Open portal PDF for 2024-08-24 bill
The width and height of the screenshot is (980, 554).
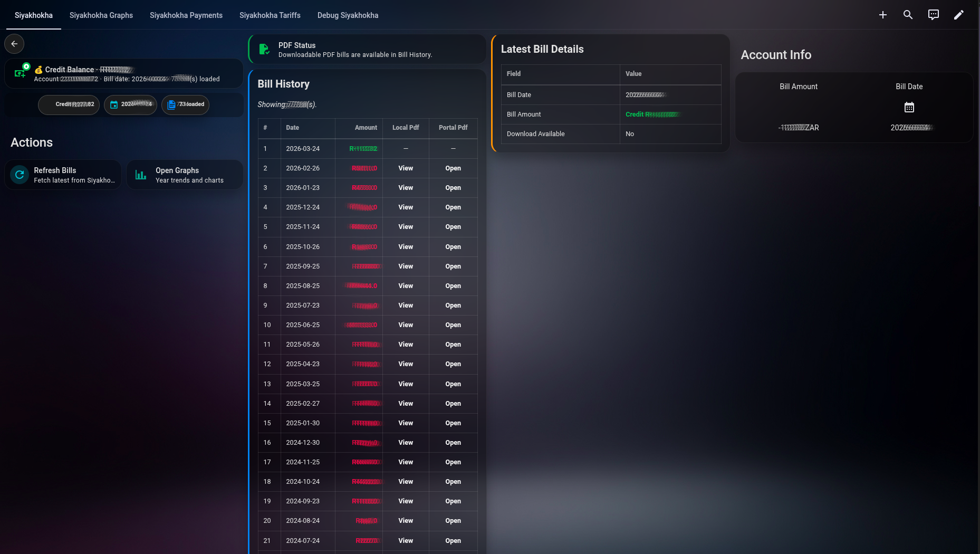(x=453, y=521)
